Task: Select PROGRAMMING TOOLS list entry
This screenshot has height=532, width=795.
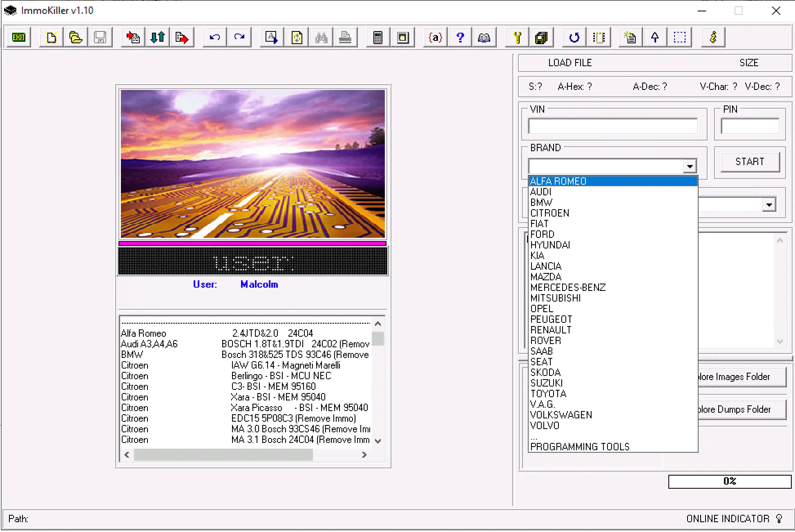Action: click(613, 447)
